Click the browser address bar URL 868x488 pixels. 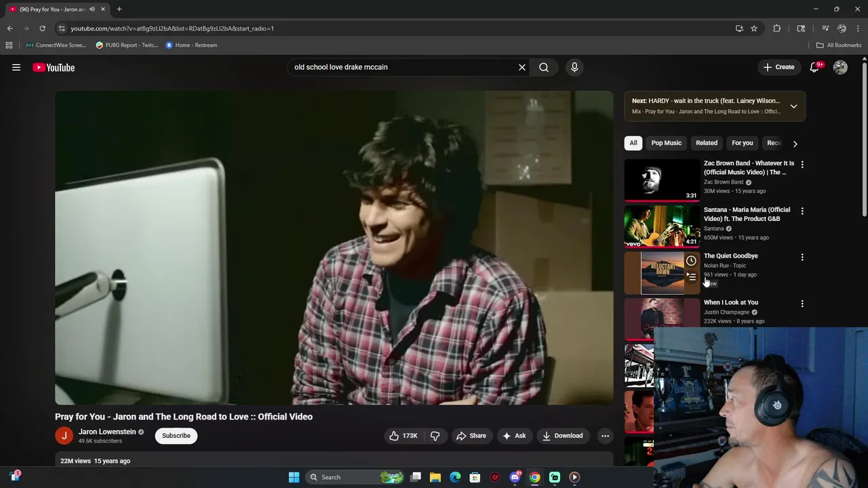point(172,28)
